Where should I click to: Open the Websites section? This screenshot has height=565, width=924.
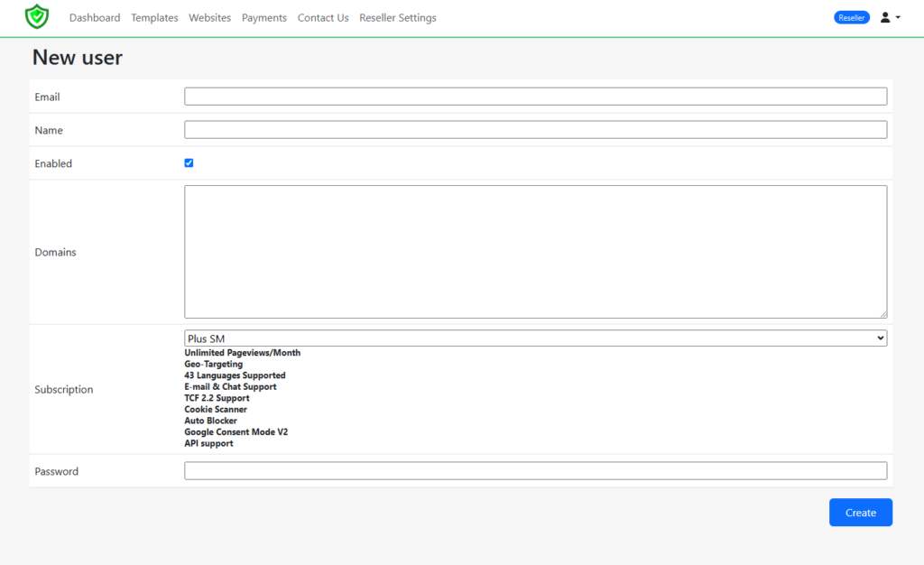209,18
